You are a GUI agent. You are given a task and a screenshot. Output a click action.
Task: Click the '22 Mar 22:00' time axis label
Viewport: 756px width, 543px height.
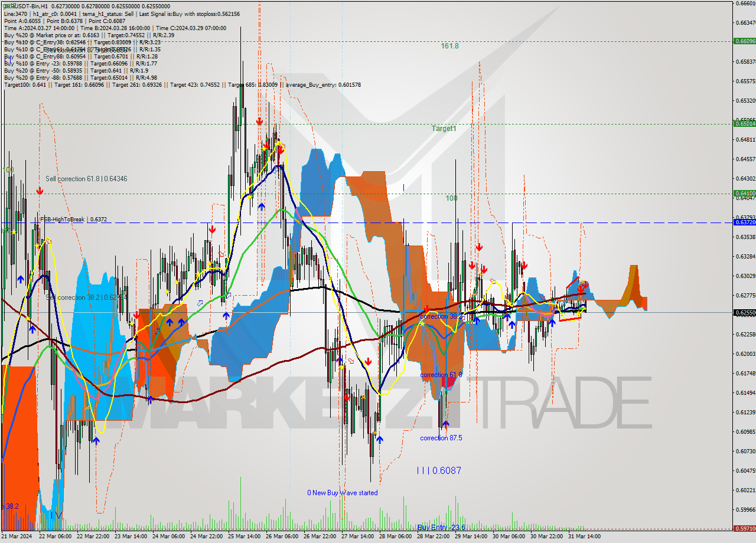tap(92, 537)
